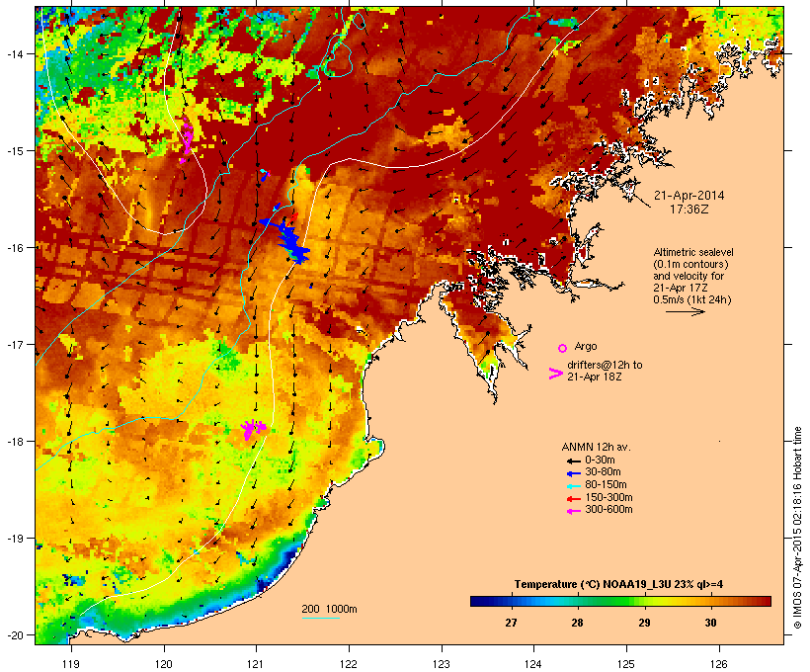Click the longitude axis label '119'
The image size is (810, 672).
coord(71,664)
